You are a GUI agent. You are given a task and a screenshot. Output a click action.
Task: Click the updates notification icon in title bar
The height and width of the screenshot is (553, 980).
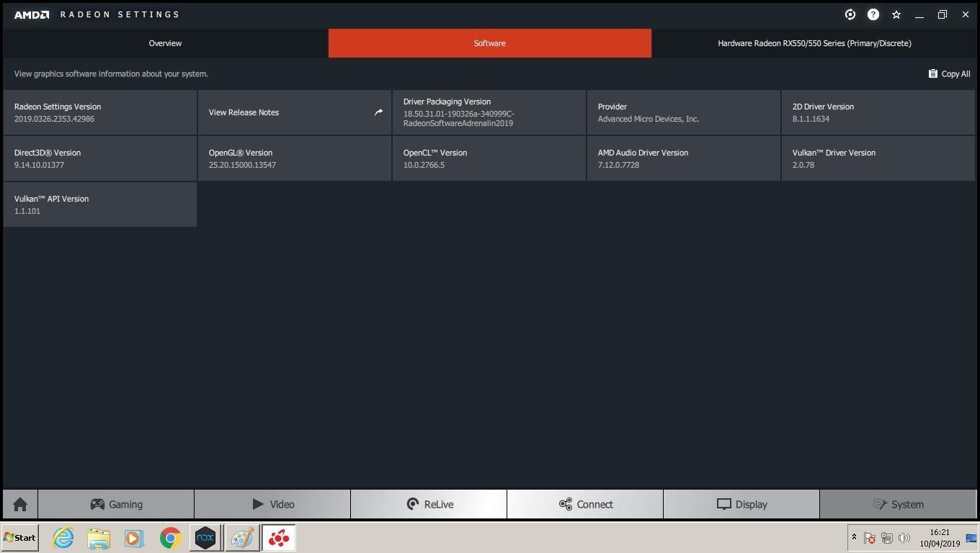(850, 14)
